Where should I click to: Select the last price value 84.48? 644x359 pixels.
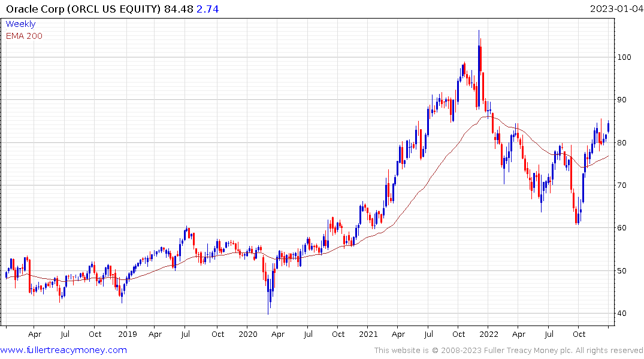[179, 8]
